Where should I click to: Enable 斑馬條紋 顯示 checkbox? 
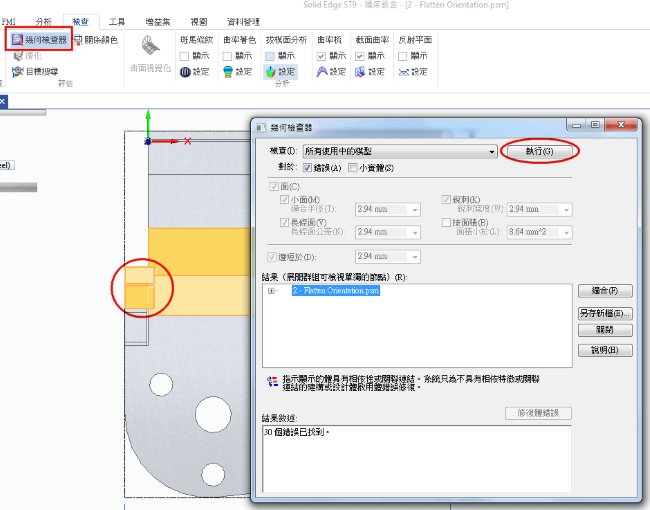[x=185, y=56]
